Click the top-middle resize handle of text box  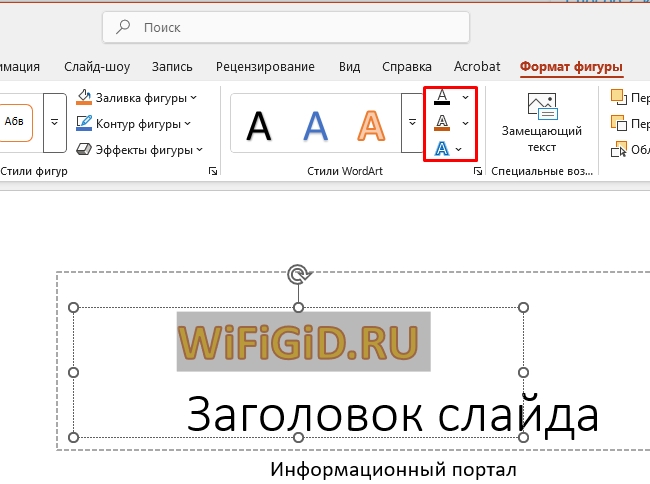(298, 307)
